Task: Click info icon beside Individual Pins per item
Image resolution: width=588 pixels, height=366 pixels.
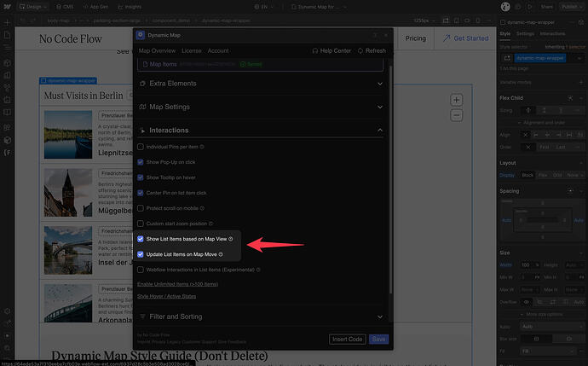Action: (202, 147)
